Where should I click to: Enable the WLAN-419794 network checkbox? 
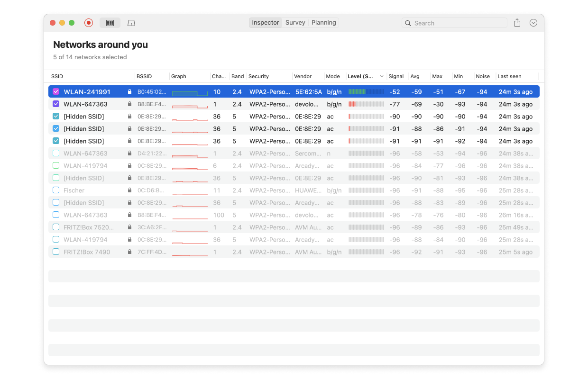tap(56, 165)
